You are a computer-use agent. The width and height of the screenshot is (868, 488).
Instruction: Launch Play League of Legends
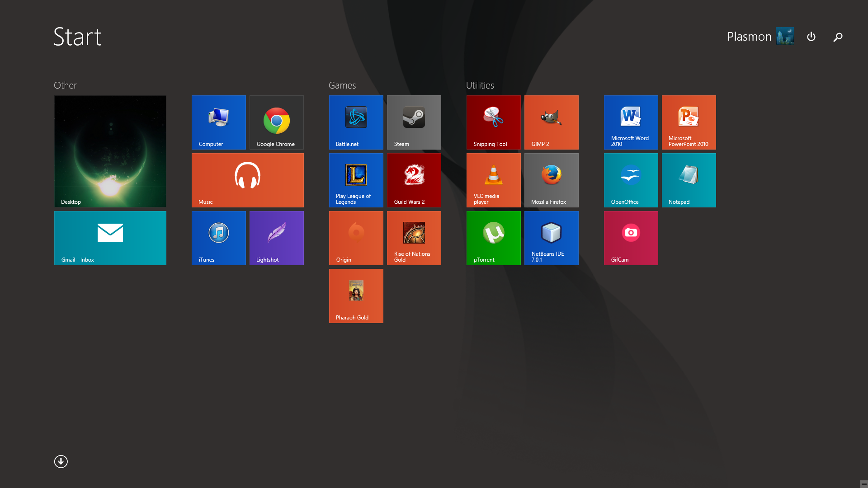click(356, 180)
